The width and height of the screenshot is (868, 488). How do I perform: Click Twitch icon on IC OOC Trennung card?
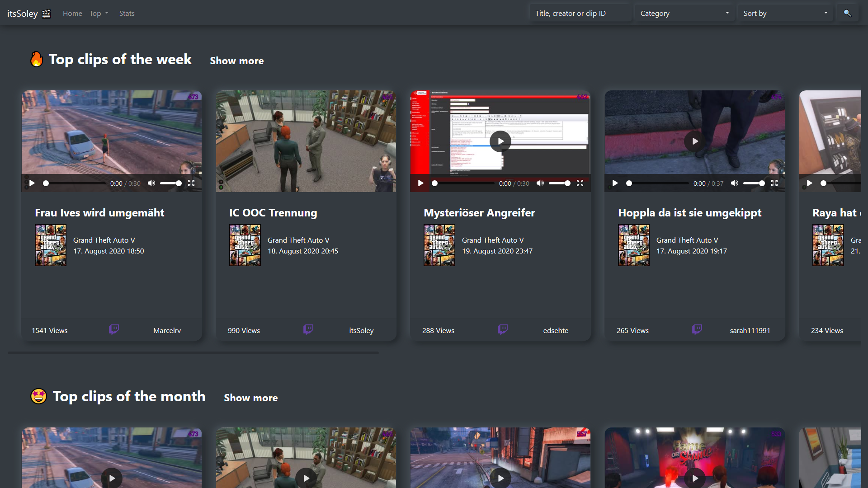(x=308, y=329)
